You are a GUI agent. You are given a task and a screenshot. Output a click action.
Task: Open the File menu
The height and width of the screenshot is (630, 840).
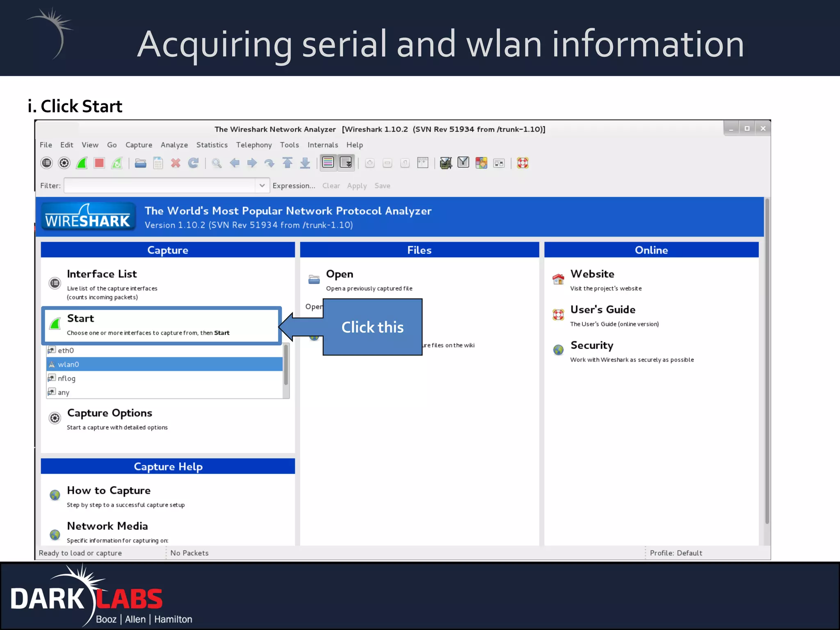click(46, 145)
